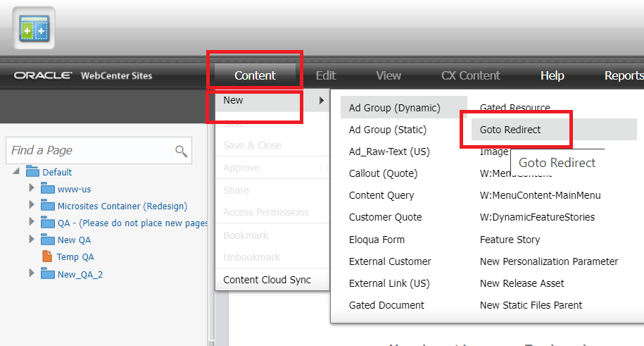The height and width of the screenshot is (346, 644).
Task: Select Ad Group (Static) asset type
Action: pos(387,130)
